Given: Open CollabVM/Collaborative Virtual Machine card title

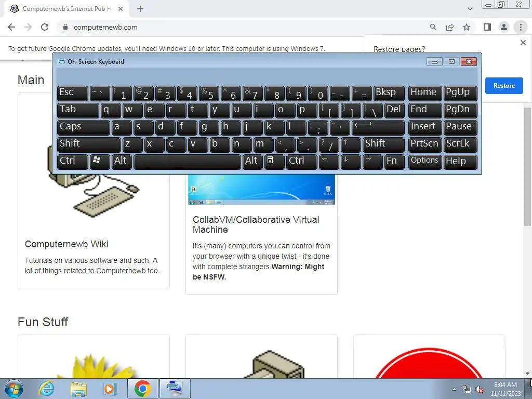Looking at the screenshot, I should click(x=256, y=224).
